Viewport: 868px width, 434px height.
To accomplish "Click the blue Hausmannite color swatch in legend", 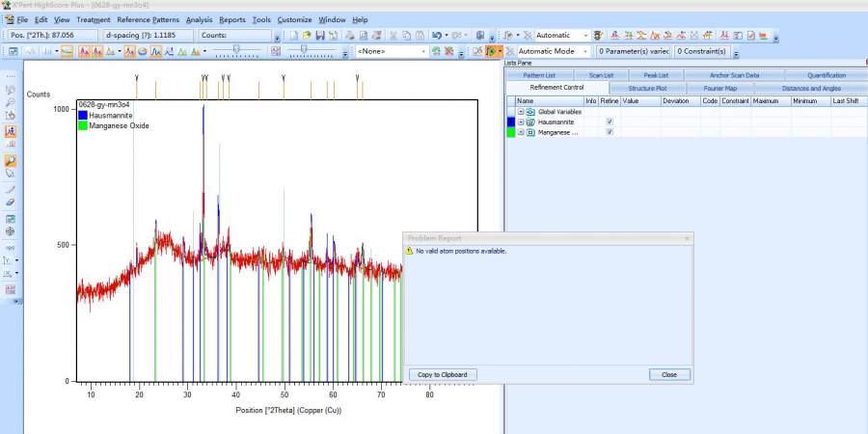I will (83, 116).
